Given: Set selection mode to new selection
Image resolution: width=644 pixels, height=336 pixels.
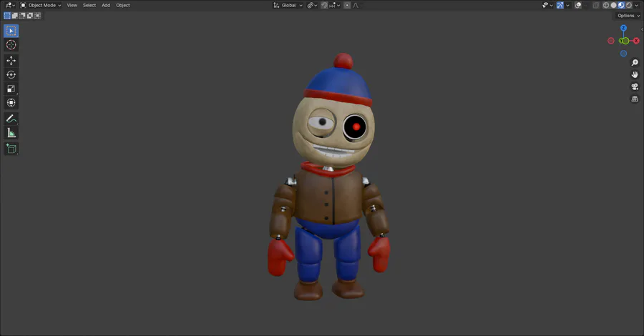Looking at the screenshot, I should coord(7,16).
